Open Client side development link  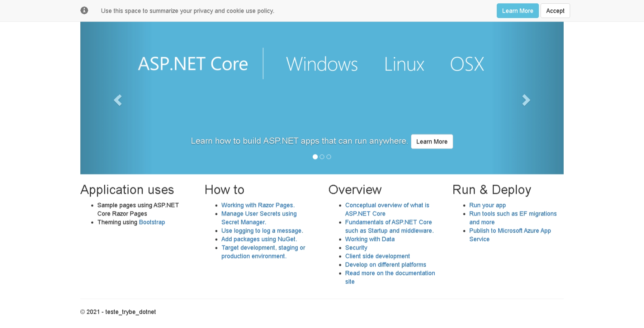pos(377,256)
